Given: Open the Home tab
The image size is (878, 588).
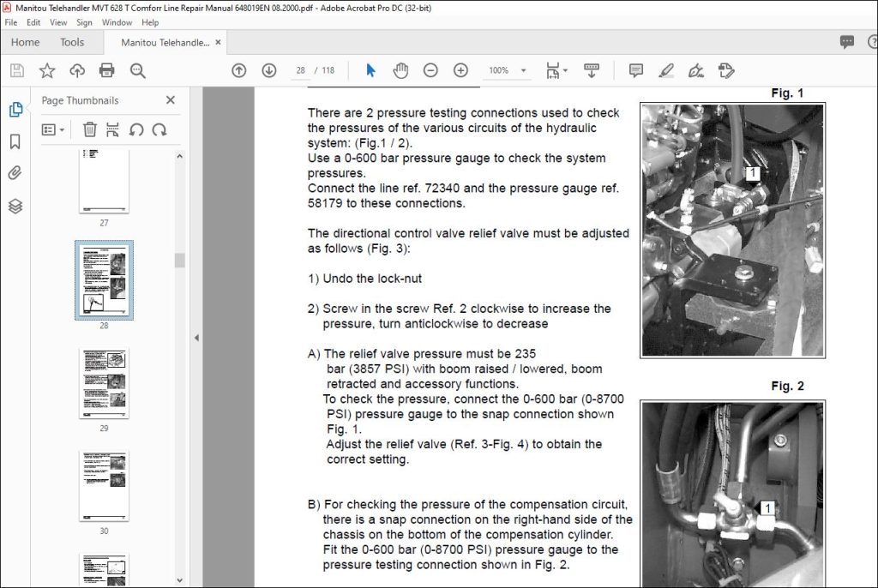Looking at the screenshot, I should 25,43.
